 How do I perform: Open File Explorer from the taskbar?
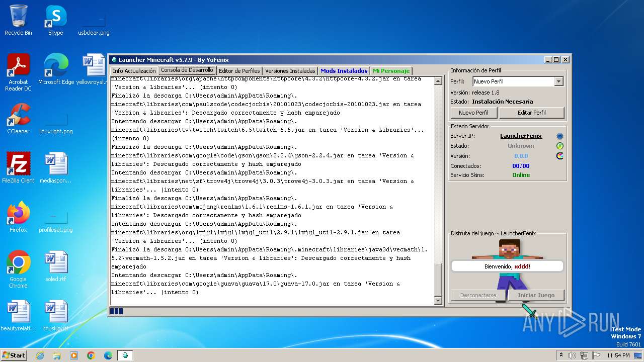point(57,355)
